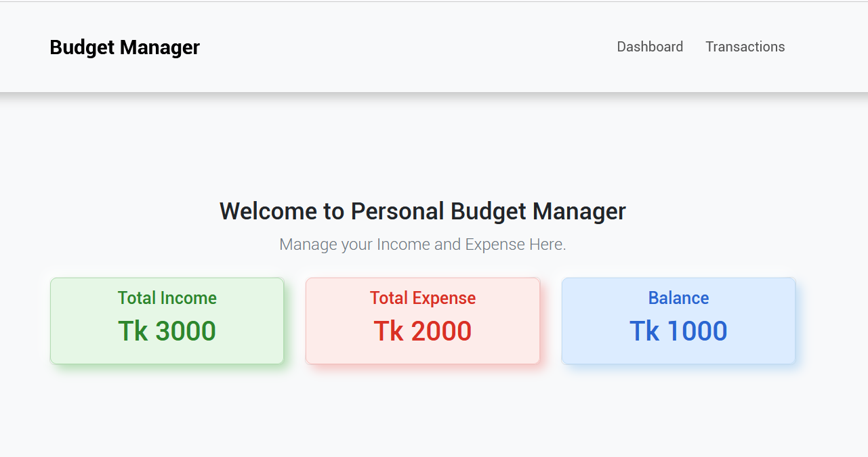Open the Dashboard navigation link

click(650, 47)
